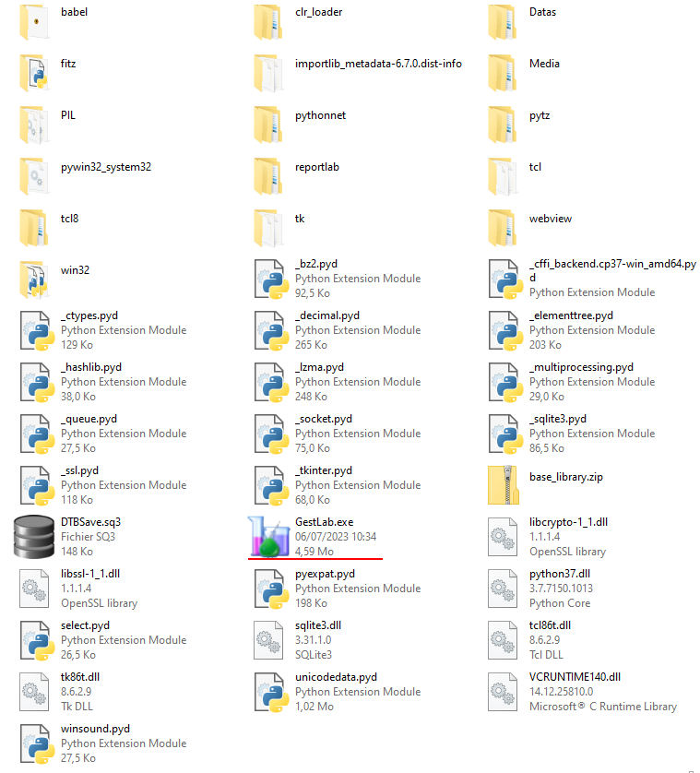The height and width of the screenshot is (773, 700).
Task: Select the _sqlite3.pyd Python module icon
Action: click(x=504, y=434)
